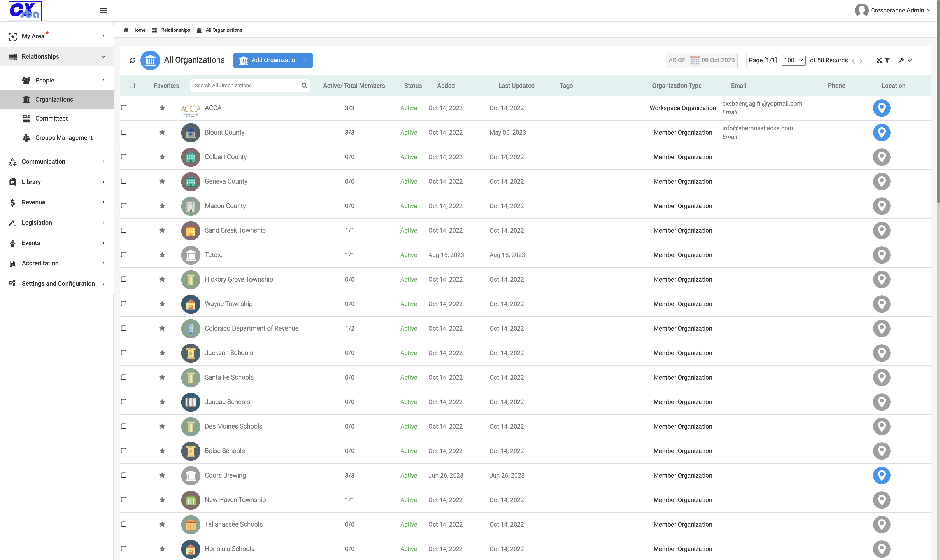The image size is (940, 560).
Task: Open the Crescerance Admin user menu
Action: pyautogui.click(x=893, y=10)
